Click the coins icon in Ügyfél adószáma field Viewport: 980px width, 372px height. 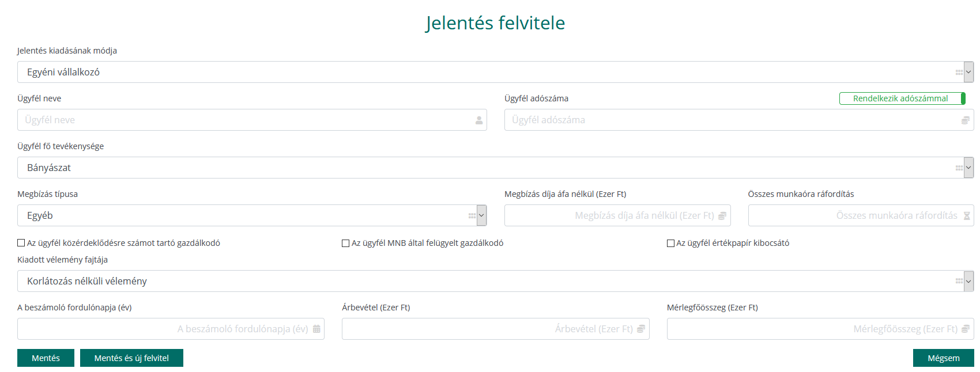pyautogui.click(x=965, y=120)
